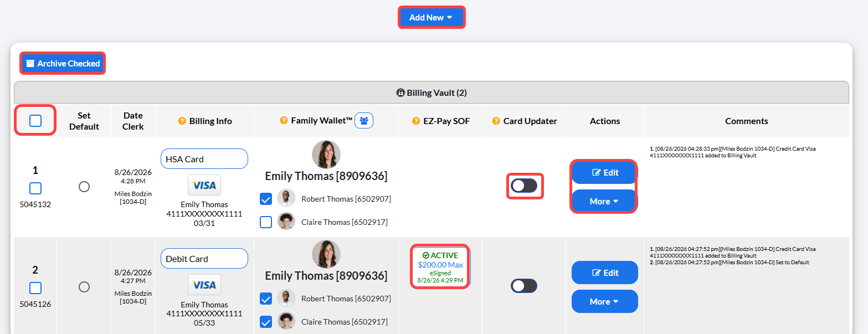Expand the More menu for row 2
868x334 pixels.
pos(604,301)
